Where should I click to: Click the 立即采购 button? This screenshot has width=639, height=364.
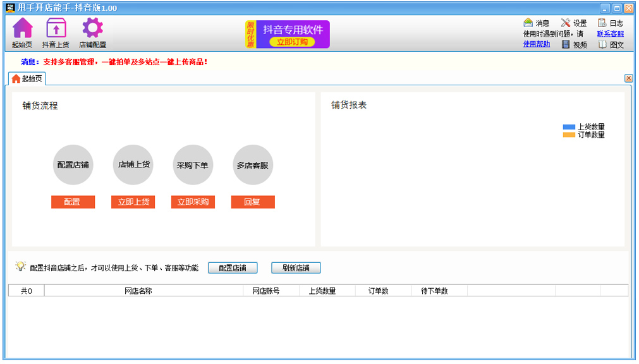193,202
